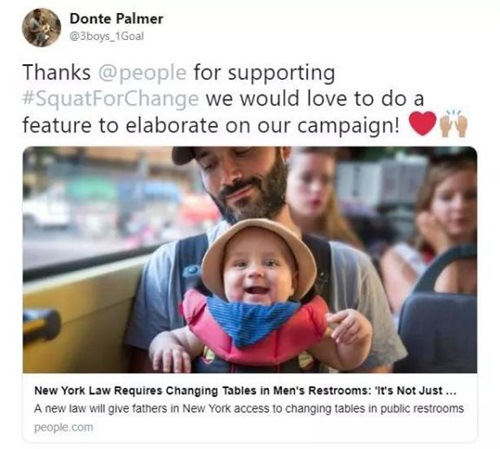Visit the people.com source link
Viewport: 500px width, 449px height.
coord(63,427)
